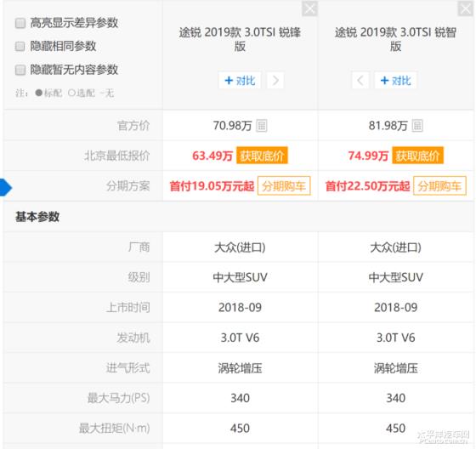Select 70.98万 official price value
The image size is (476, 449).
click(x=232, y=126)
